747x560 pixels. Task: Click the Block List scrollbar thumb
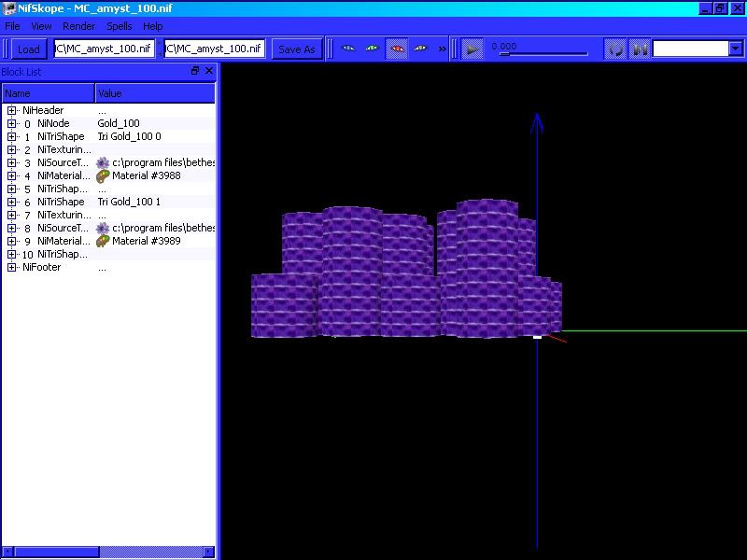tap(57, 552)
